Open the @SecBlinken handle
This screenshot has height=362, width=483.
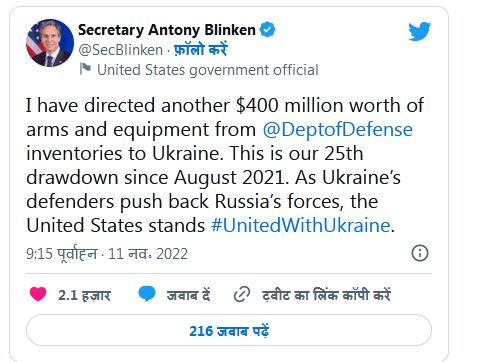pyautogui.click(x=121, y=50)
